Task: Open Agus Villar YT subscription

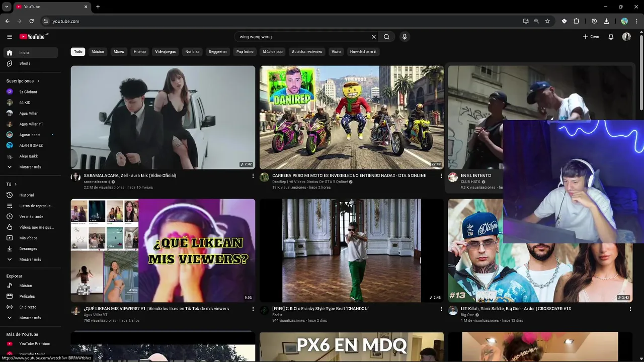Action: point(31,124)
